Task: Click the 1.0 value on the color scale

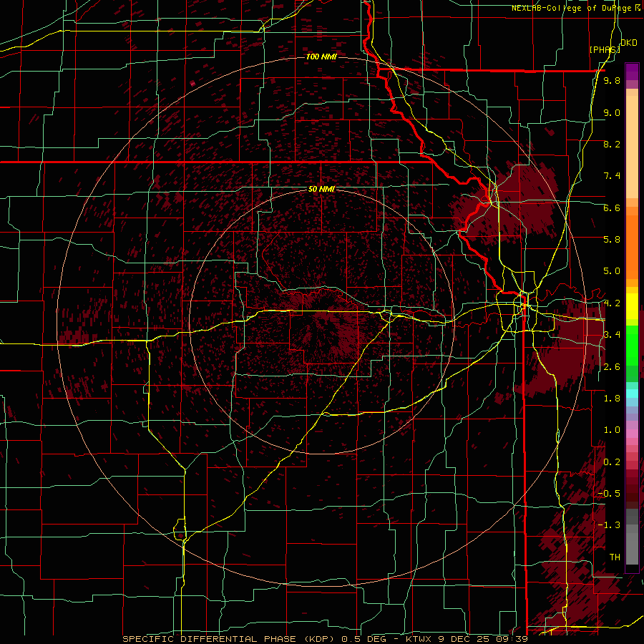Action: [x=612, y=430]
